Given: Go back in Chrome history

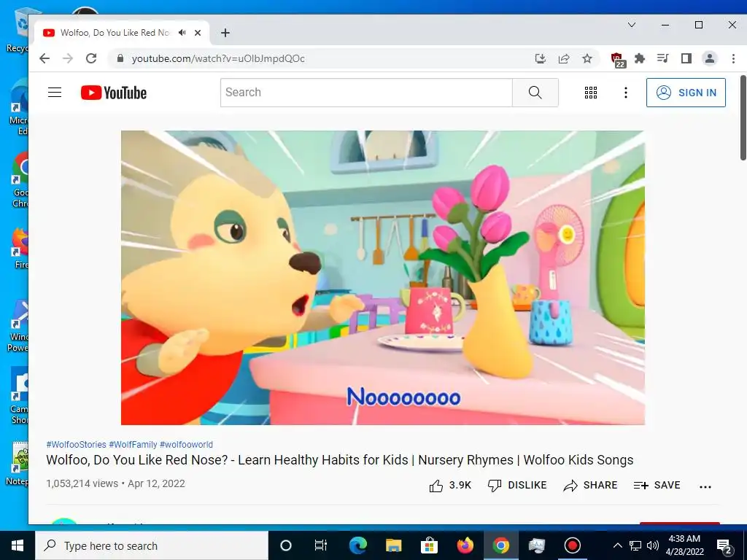Looking at the screenshot, I should tap(44, 58).
